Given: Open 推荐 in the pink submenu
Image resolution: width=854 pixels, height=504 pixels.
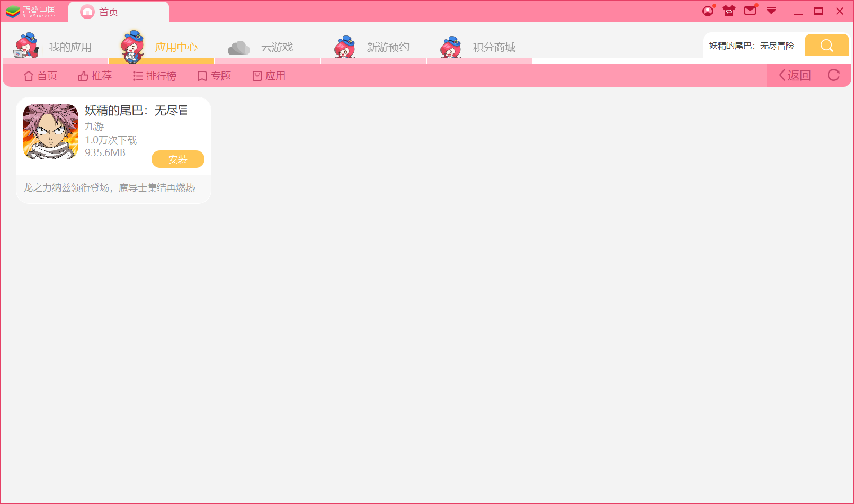Looking at the screenshot, I should tap(95, 76).
